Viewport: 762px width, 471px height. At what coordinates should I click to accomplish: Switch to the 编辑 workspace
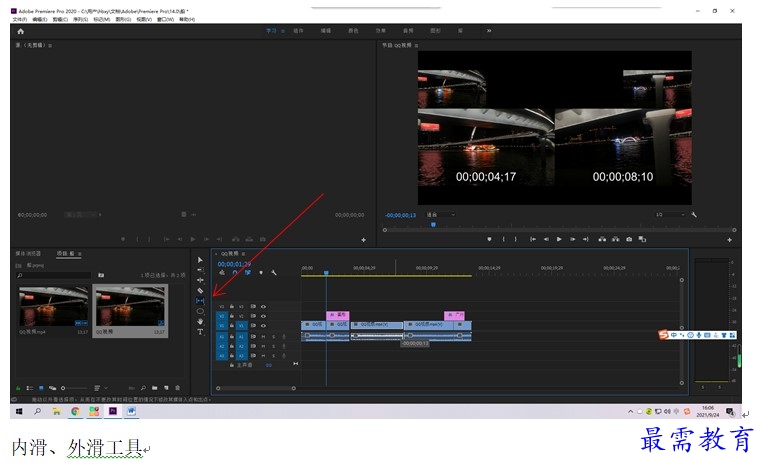(326, 31)
